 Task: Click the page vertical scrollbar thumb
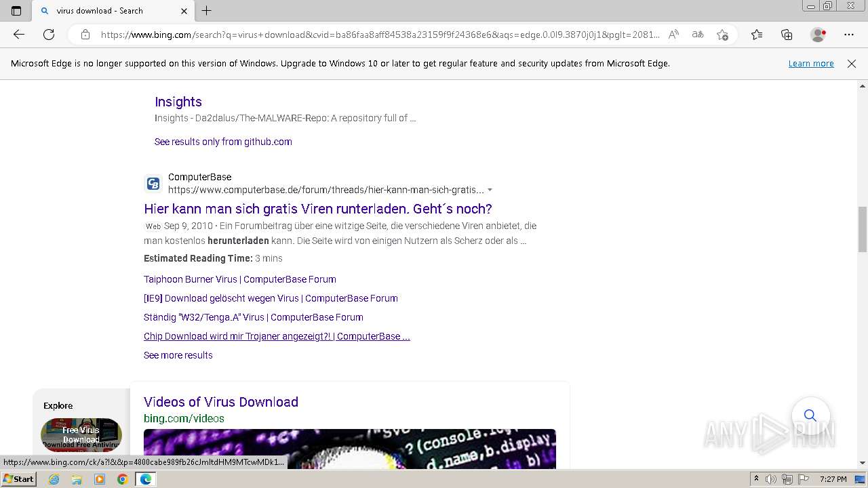863,229
